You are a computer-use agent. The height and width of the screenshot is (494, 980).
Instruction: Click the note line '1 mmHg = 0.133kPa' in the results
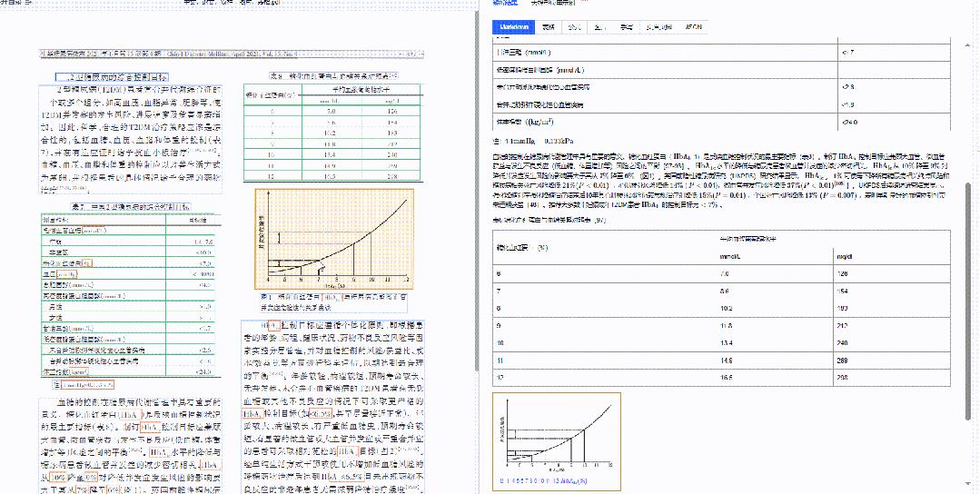click(531, 141)
